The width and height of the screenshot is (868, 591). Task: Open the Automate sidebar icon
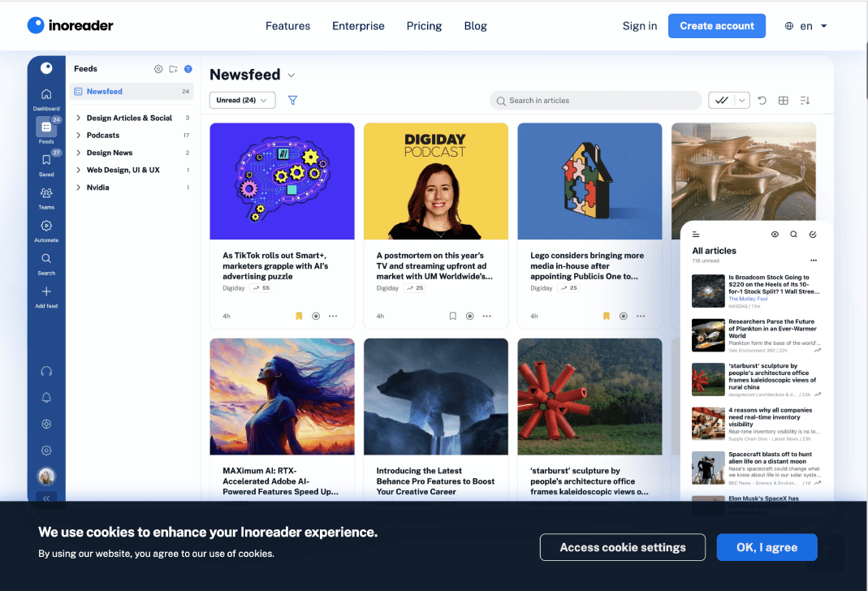tap(46, 226)
